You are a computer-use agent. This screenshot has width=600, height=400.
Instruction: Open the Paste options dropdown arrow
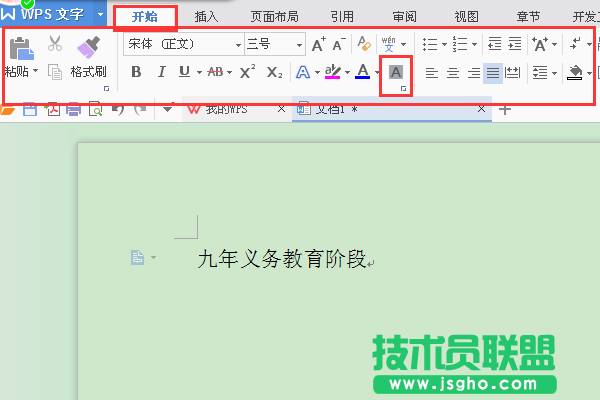point(35,71)
